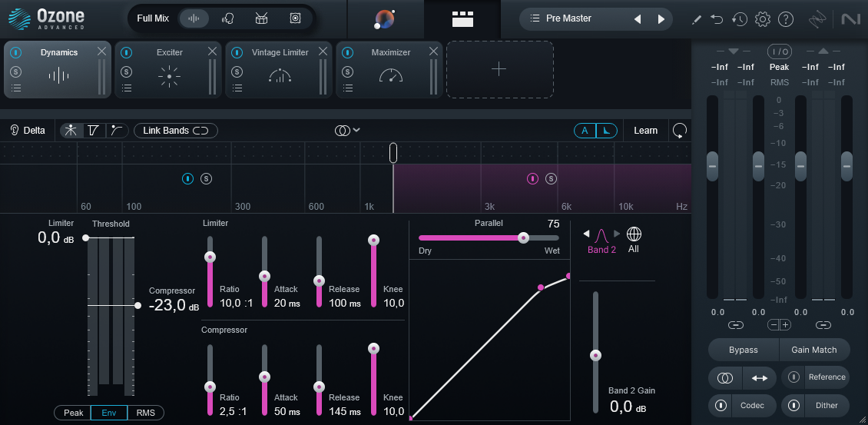The width and height of the screenshot is (868, 425).
Task: Click the pencil edit icon
Action: pos(697,19)
